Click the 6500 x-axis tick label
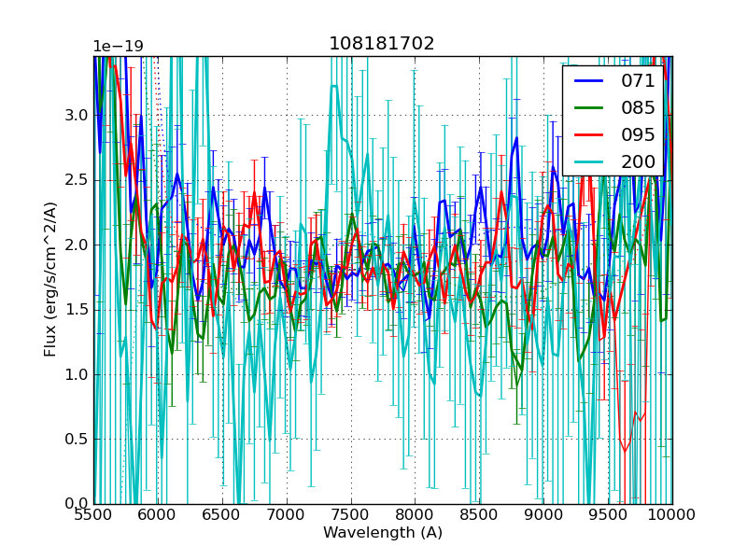This screenshot has width=747, height=560. [x=222, y=515]
